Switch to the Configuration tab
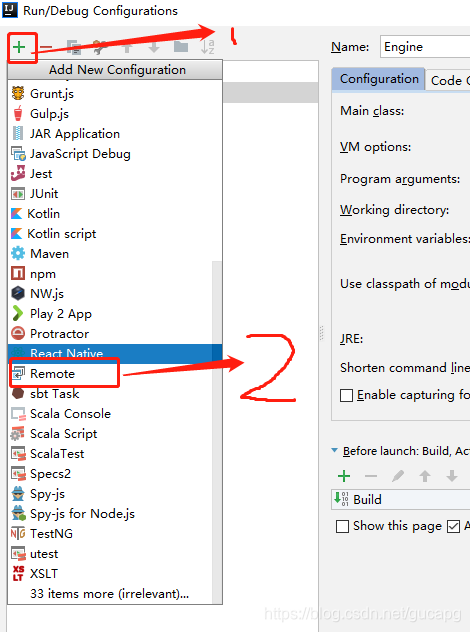 tap(379, 79)
